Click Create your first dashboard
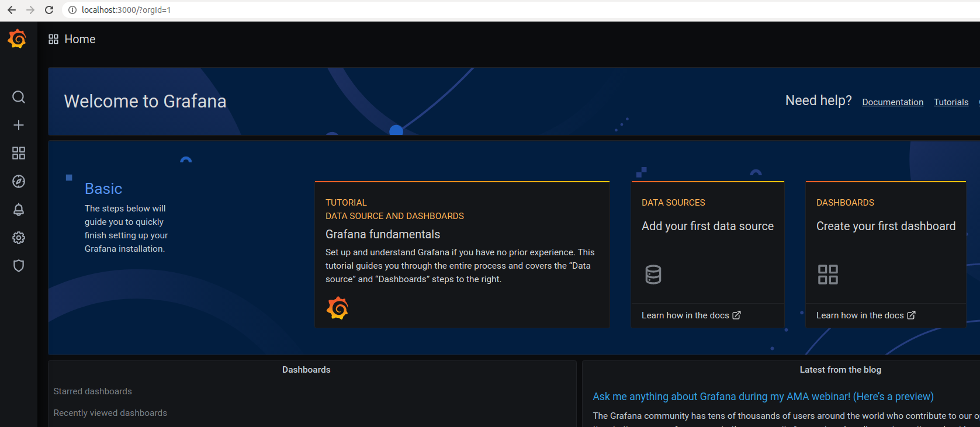 click(886, 226)
